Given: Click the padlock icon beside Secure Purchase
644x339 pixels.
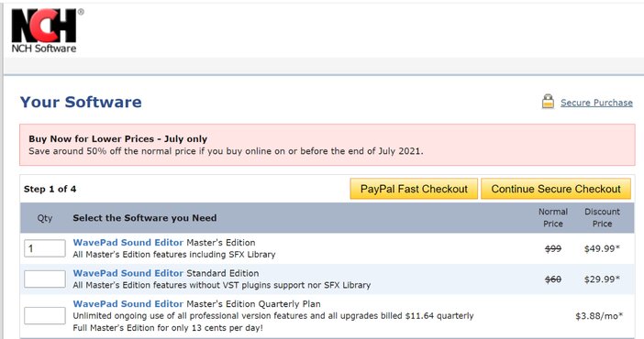Looking at the screenshot, I should coord(548,102).
